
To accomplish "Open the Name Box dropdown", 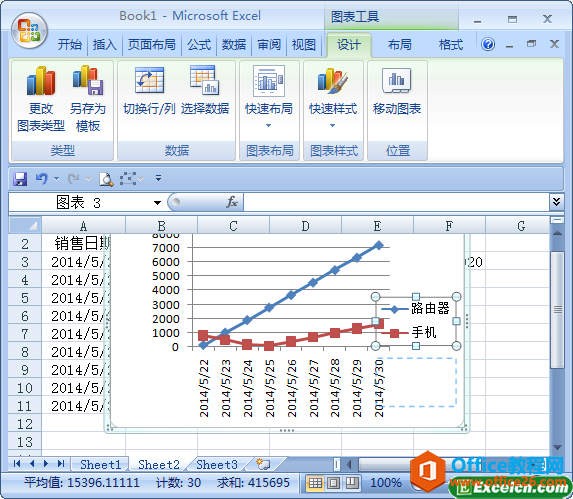I will click(x=158, y=203).
